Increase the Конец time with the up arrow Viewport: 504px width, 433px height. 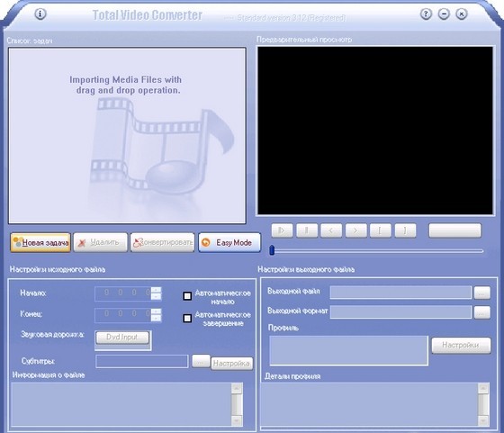pyautogui.click(x=157, y=311)
